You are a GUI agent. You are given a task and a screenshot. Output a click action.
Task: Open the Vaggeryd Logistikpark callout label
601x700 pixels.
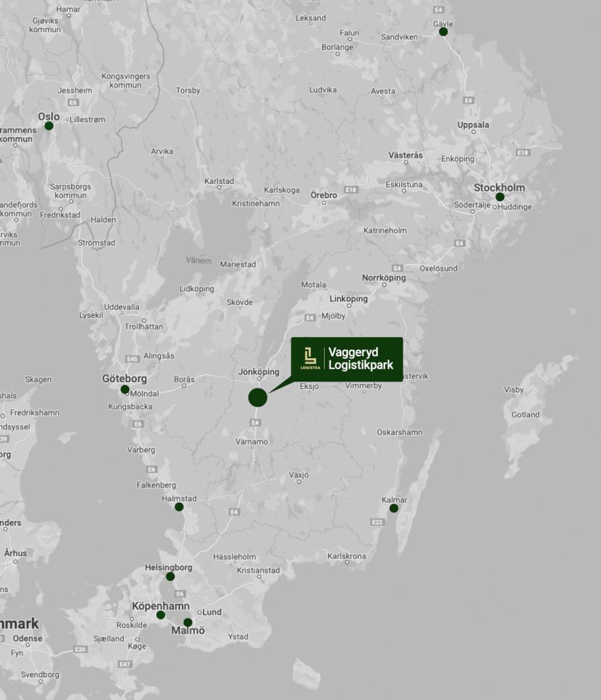click(360, 359)
